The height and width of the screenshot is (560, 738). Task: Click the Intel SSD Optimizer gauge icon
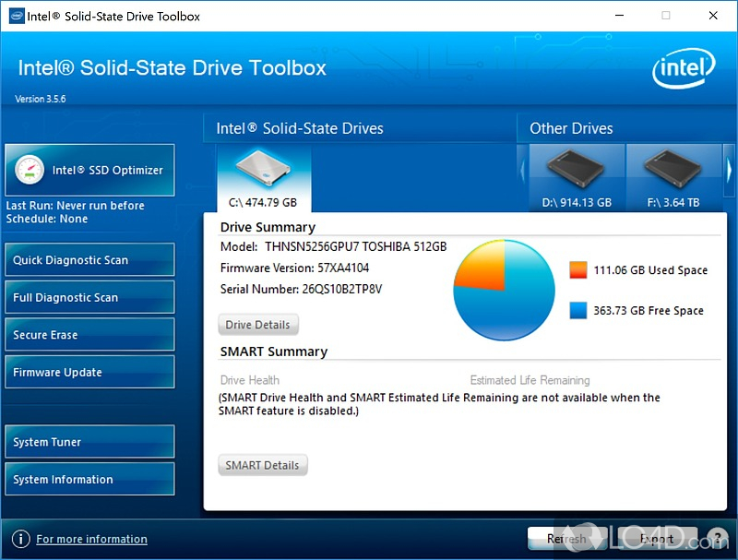click(x=30, y=170)
